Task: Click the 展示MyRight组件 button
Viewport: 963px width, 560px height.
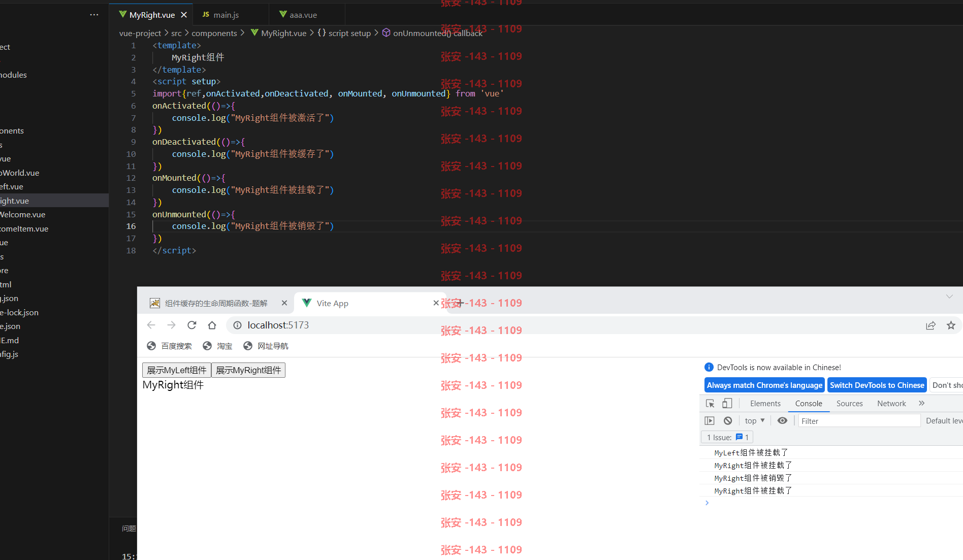Action: pyautogui.click(x=248, y=370)
